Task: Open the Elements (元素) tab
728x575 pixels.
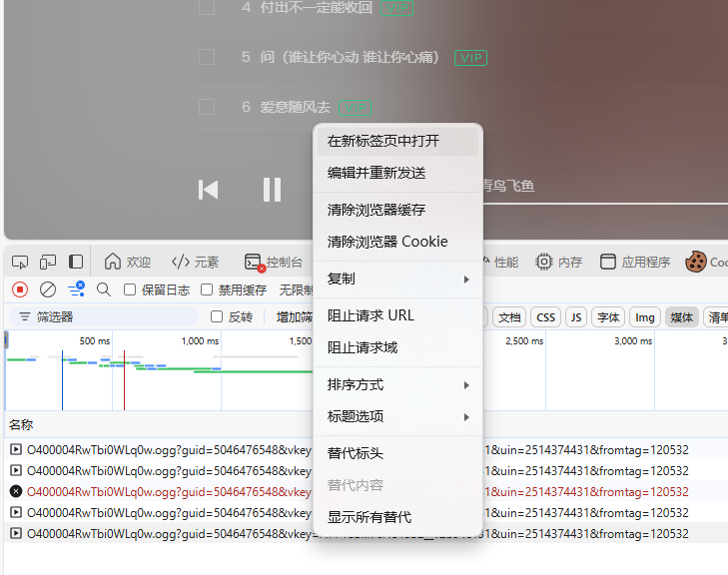Action: [x=195, y=262]
